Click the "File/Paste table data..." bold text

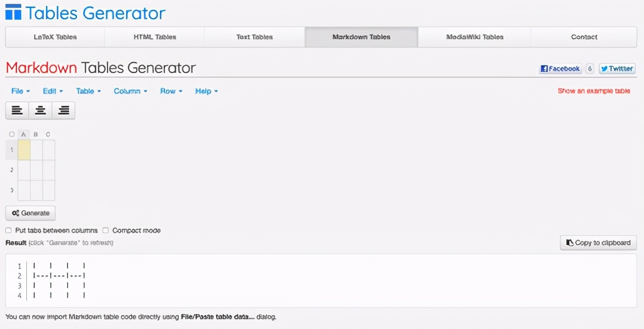[218, 317]
